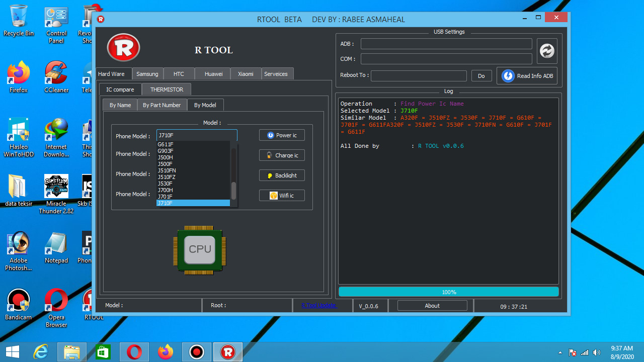Open Opera from the taskbar
The image size is (644, 362).
point(134,352)
